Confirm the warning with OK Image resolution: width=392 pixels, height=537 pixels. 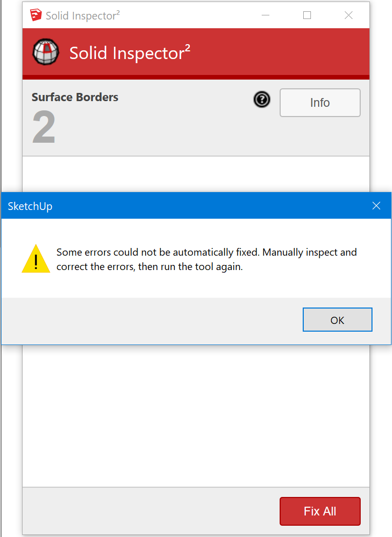(337, 319)
